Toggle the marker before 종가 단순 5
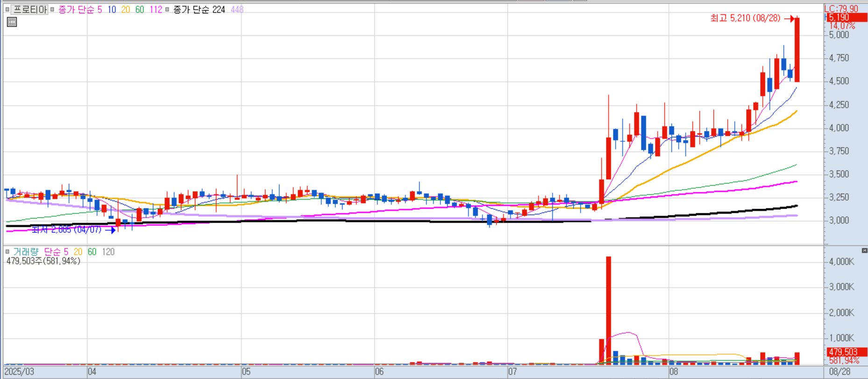The height and width of the screenshot is (379, 868). (52, 9)
